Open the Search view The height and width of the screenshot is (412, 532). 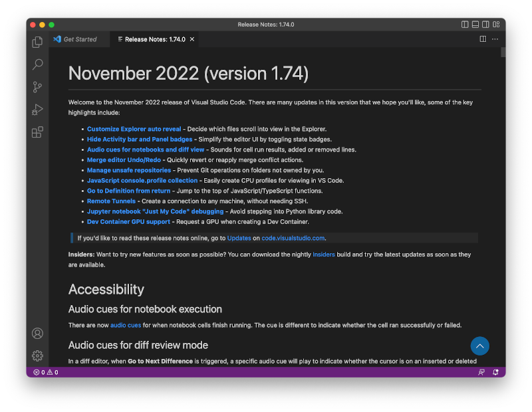click(x=37, y=64)
